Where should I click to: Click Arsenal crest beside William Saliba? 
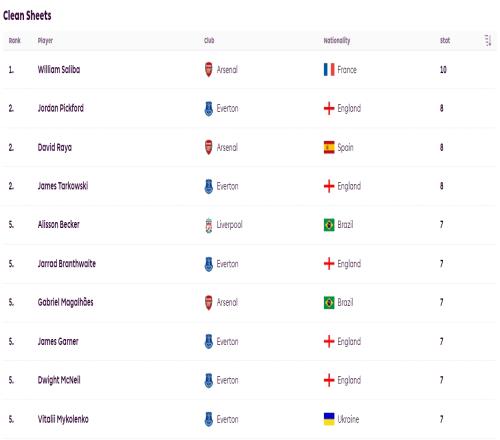coord(209,70)
